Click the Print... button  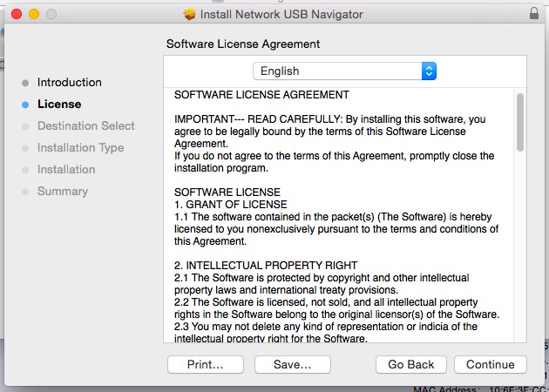point(205,364)
